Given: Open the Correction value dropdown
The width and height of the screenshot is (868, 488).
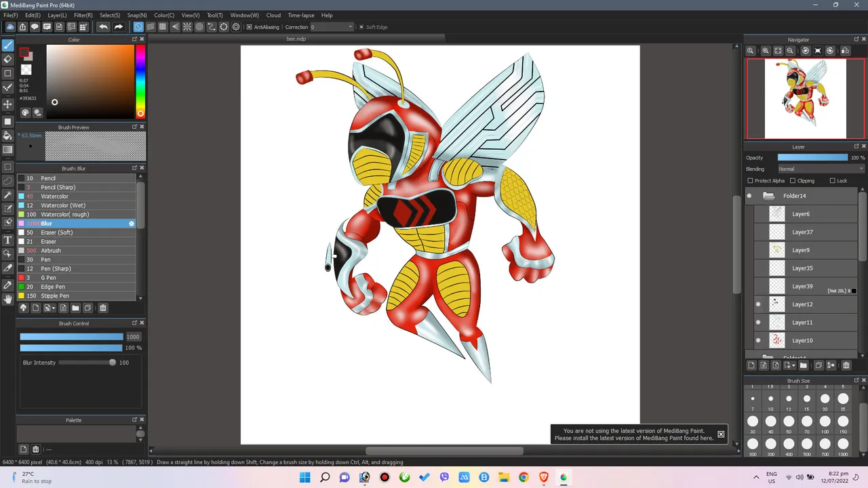Looking at the screenshot, I should pyautogui.click(x=332, y=27).
